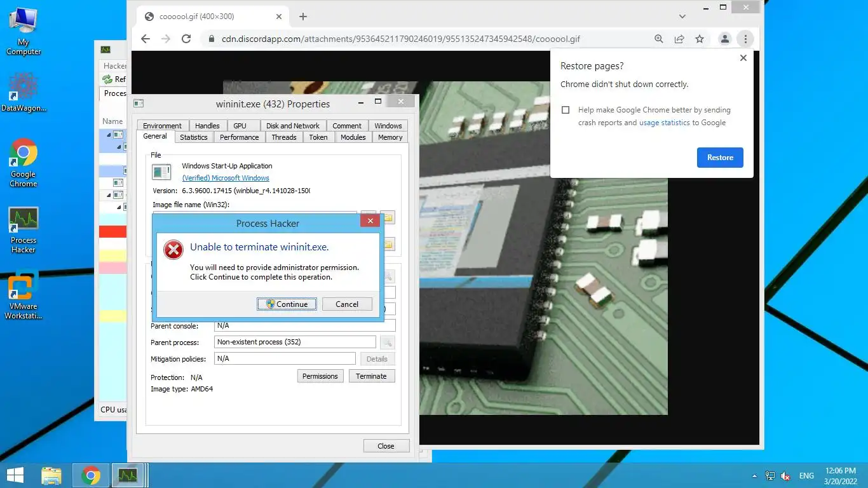
Task: Select Processes tab in Process Hacker
Action: tap(114, 93)
